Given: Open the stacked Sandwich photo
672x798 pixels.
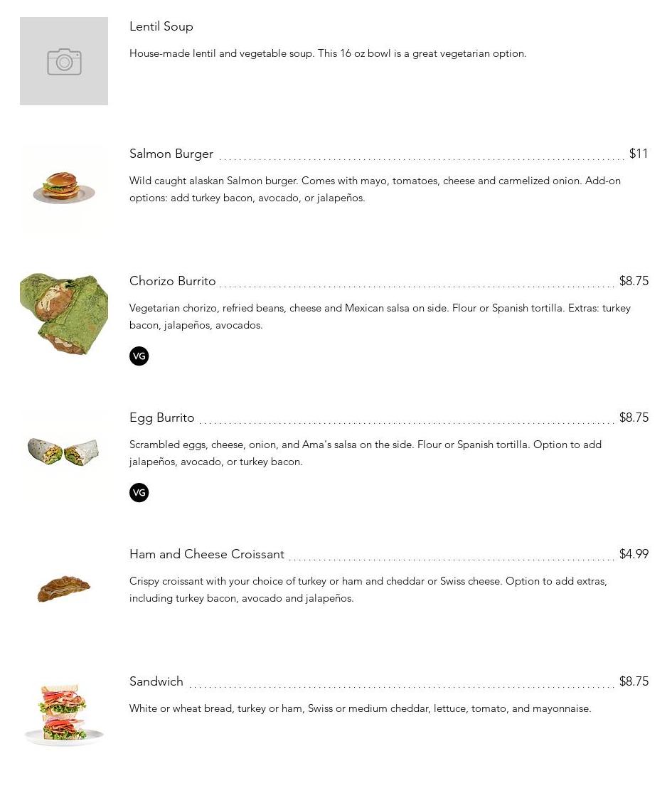Looking at the screenshot, I should (x=64, y=715).
